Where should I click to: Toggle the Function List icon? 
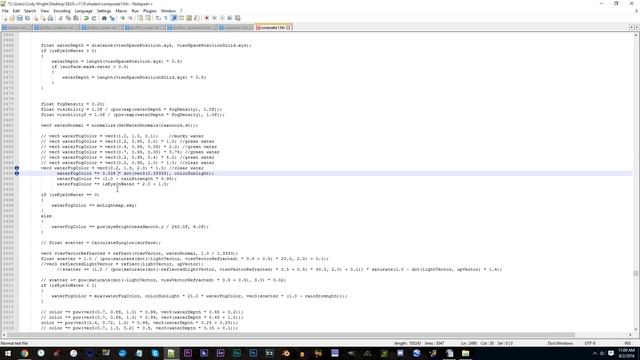tap(196, 18)
